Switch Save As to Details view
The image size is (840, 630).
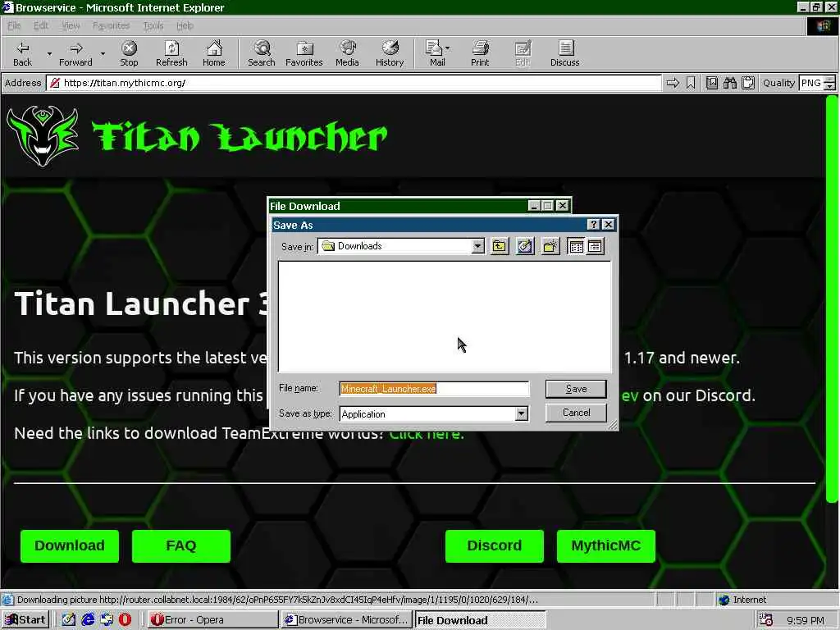pyautogui.click(x=595, y=246)
